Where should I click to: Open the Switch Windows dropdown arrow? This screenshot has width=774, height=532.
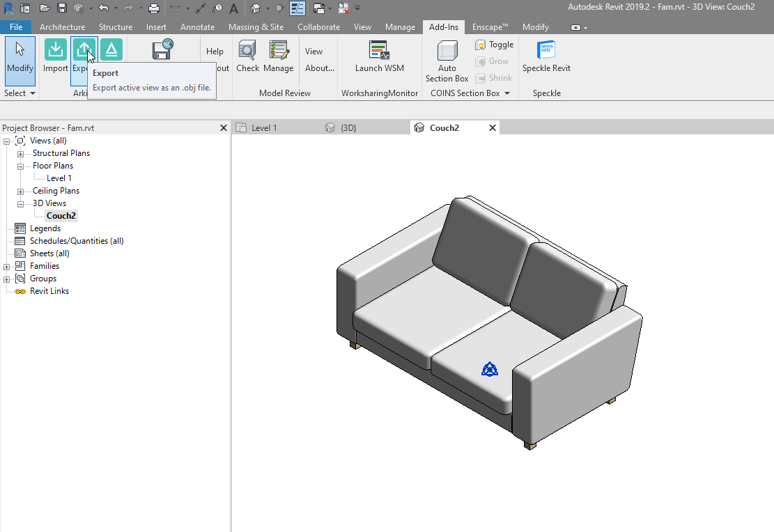click(330, 8)
